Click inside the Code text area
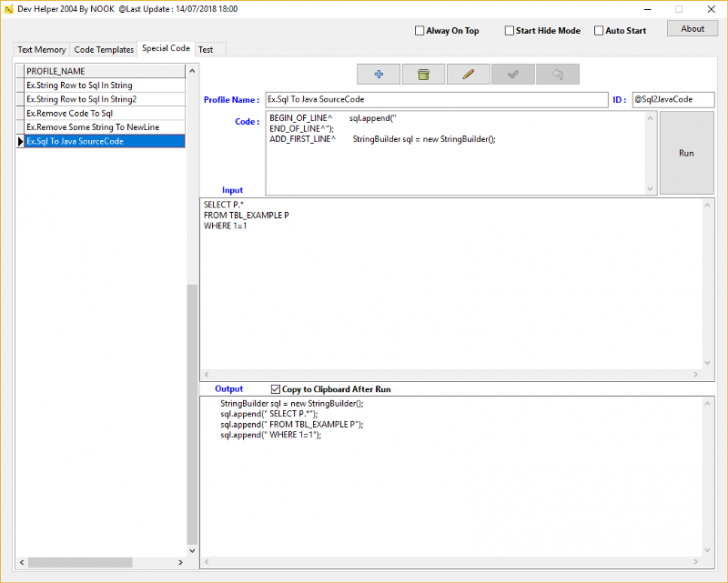The width and height of the screenshot is (728, 583). tap(456, 153)
